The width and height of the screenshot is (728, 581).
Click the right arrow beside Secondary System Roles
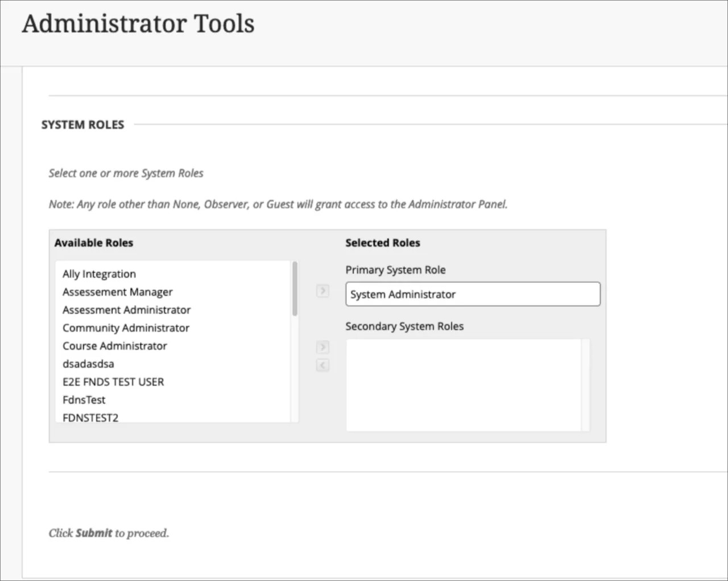click(x=322, y=347)
